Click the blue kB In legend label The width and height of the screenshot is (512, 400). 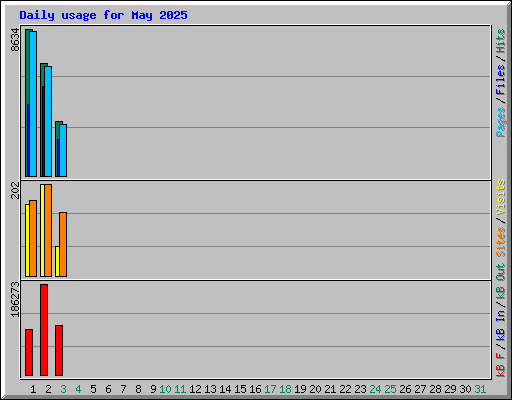501,325
